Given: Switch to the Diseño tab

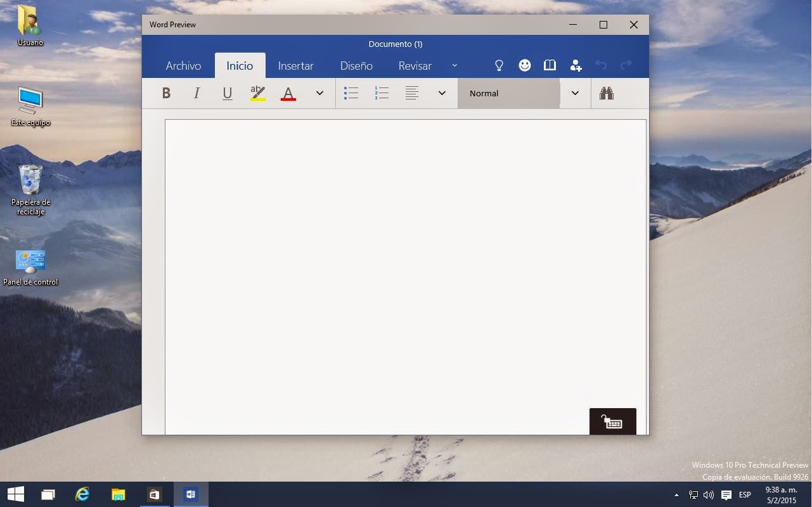Looking at the screenshot, I should click(x=356, y=66).
